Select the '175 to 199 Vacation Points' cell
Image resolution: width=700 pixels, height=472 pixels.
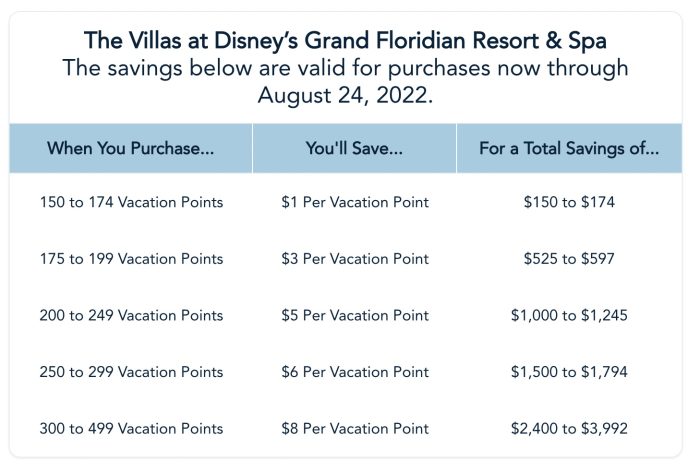131,259
